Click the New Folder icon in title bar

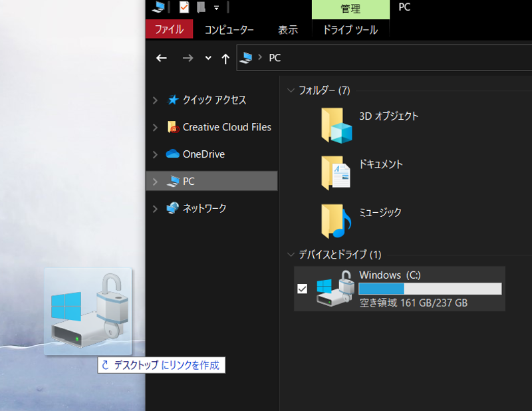point(201,7)
